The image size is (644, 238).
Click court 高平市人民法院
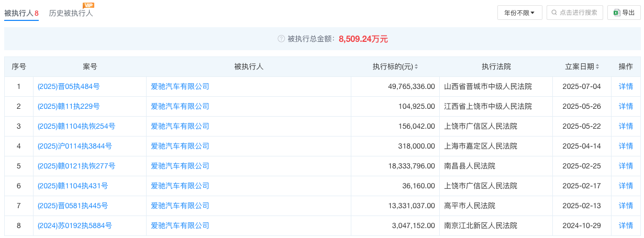coord(470,206)
